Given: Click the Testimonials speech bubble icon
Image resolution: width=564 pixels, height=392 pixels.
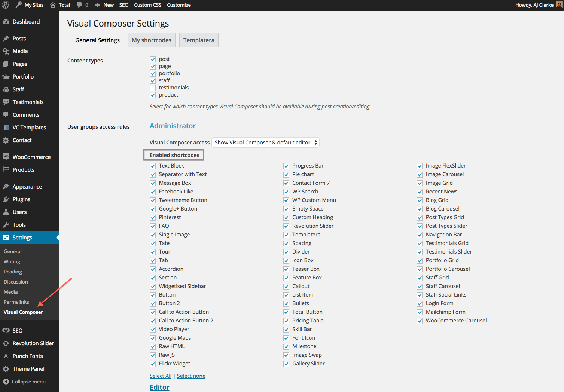Looking at the screenshot, I should point(6,102).
